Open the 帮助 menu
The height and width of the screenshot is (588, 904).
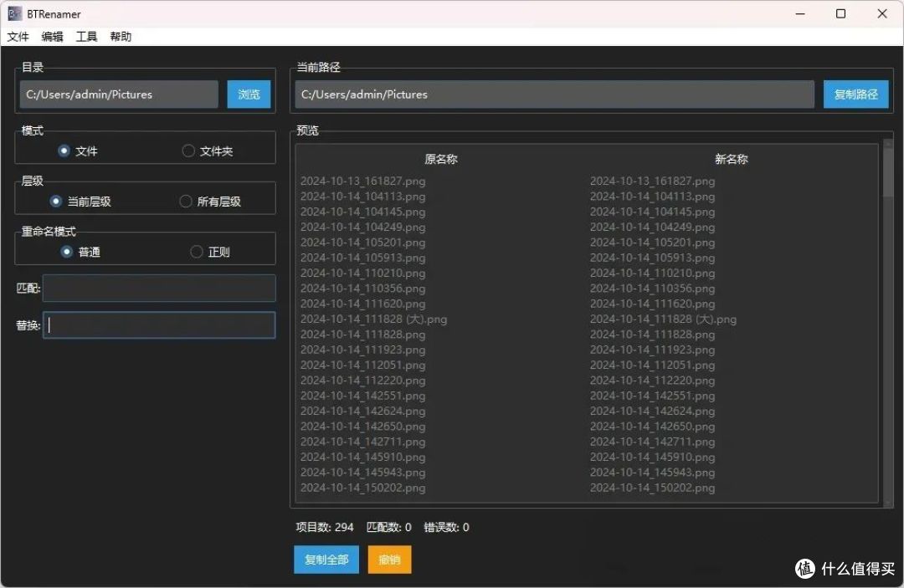point(121,37)
